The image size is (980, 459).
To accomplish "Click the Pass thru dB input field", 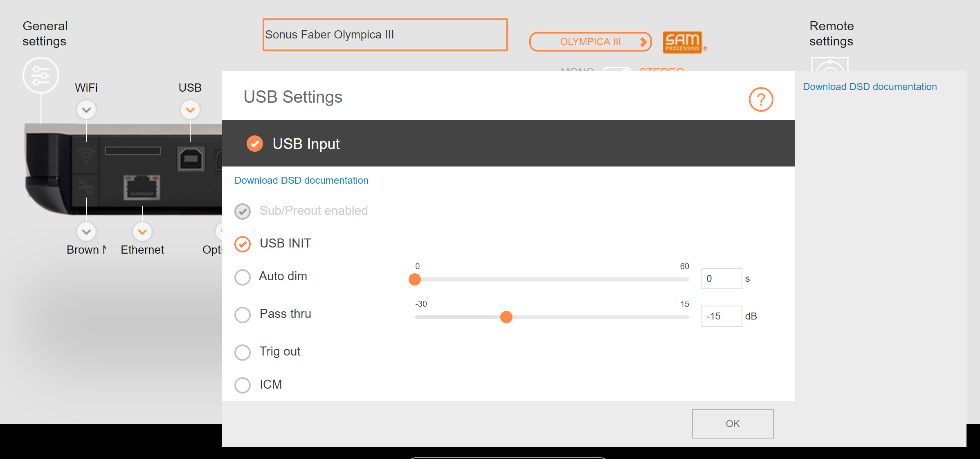I will coord(722,316).
